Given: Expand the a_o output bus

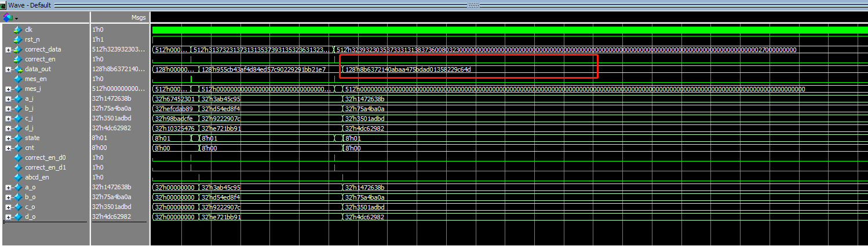Looking at the screenshot, I should 8,188.
